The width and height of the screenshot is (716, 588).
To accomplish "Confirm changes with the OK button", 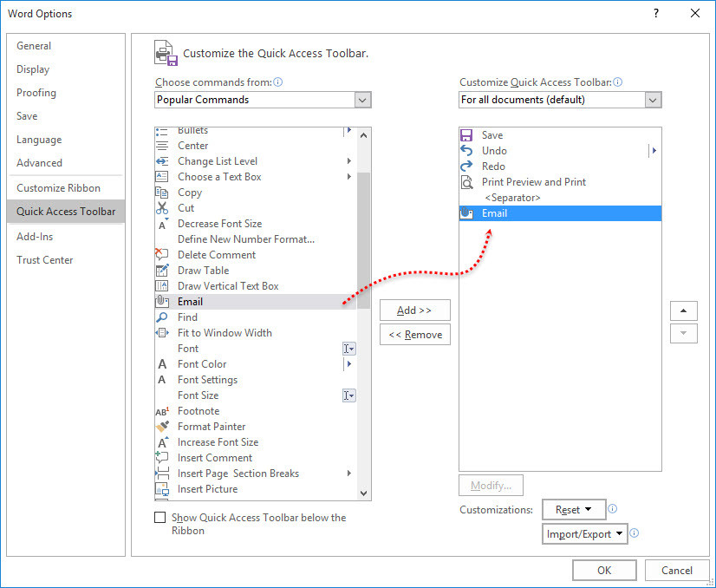I will pyautogui.click(x=604, y=570).
